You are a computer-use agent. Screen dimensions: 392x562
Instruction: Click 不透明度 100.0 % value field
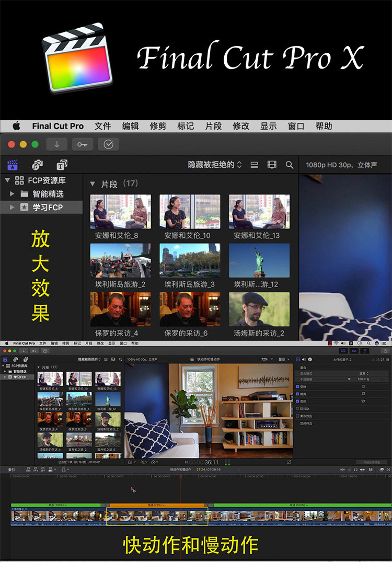point(363,379)
